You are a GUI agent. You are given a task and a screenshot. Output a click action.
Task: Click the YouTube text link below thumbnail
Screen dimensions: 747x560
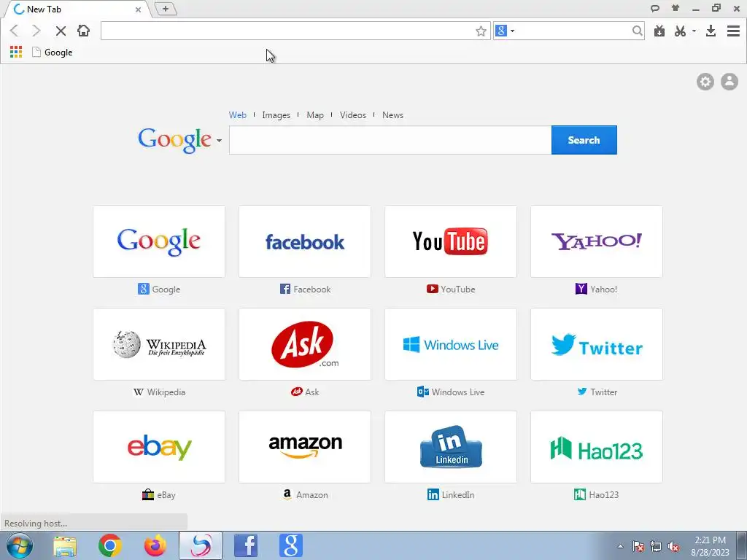tap(458, 289)
